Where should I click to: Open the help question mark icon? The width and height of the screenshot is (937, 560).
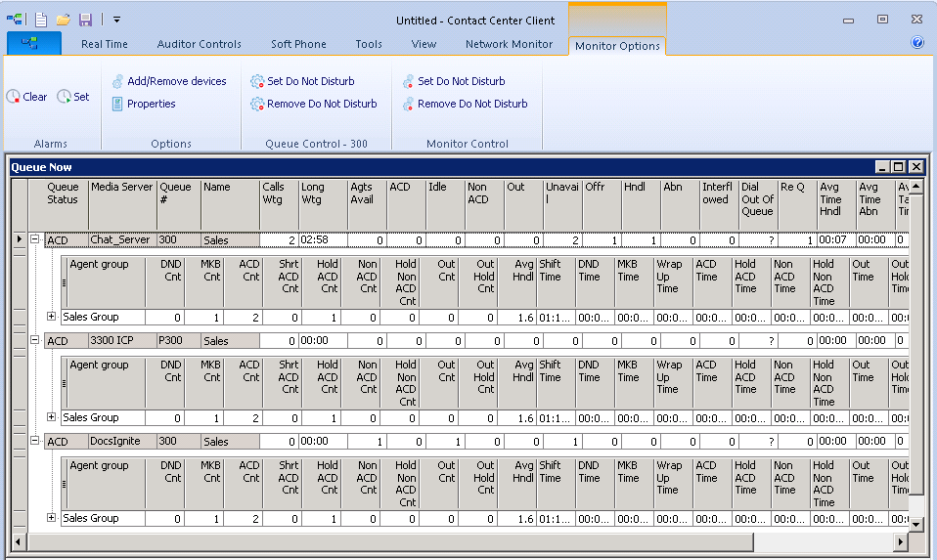(x=917, y=43)
